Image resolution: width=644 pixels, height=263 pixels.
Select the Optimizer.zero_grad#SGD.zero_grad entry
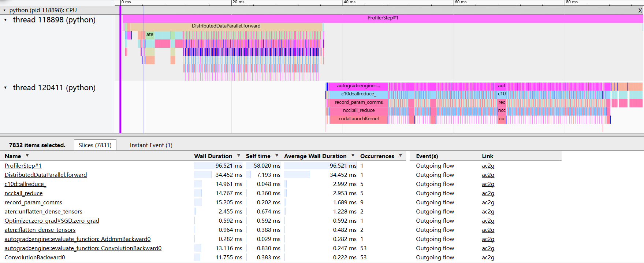click(x=52, y=221)
